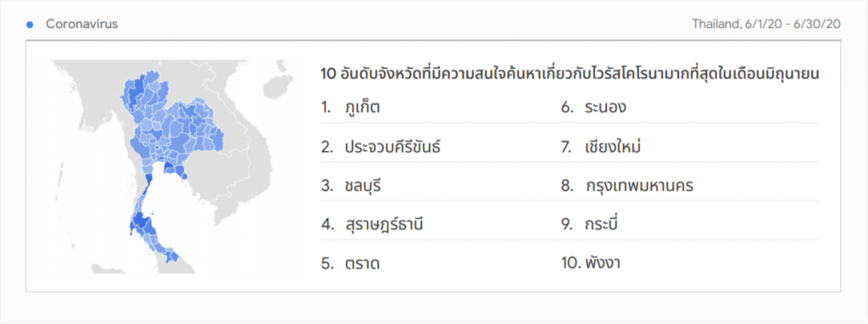Click the dark blue southern peninsula region
The width and height of the screenshot is (868, 324).
click(x=142, y=222)
